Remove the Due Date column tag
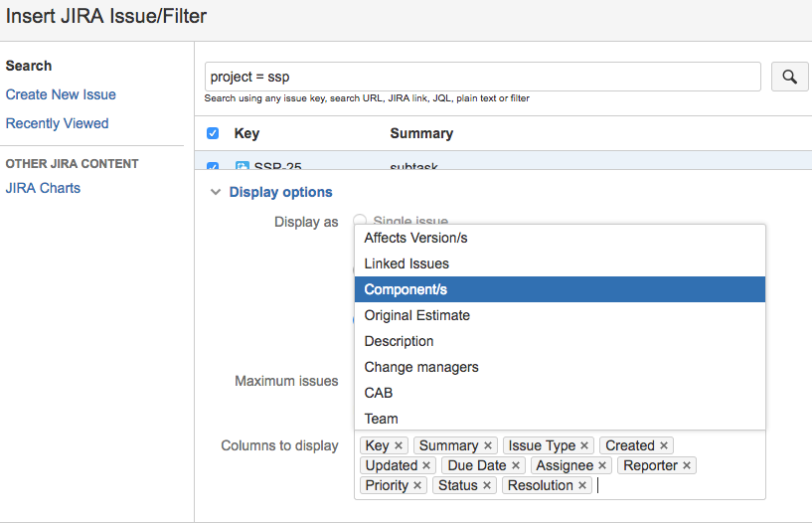This screenshot has width=812, height=523. click(516, 466)
